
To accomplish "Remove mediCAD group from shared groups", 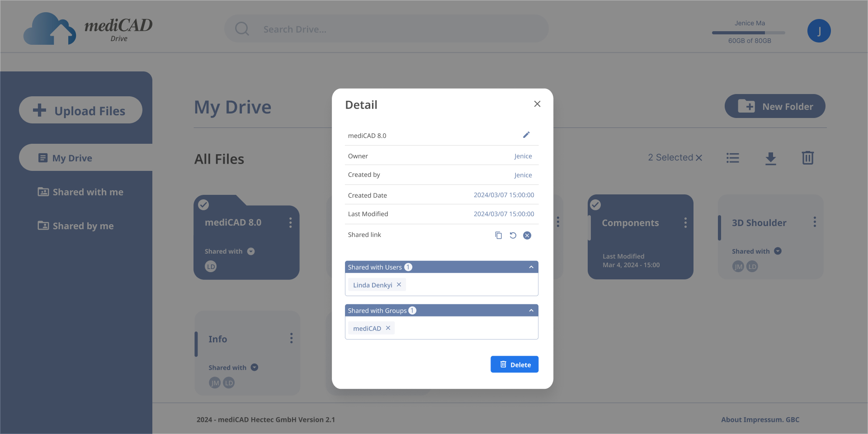I will 388,328.
